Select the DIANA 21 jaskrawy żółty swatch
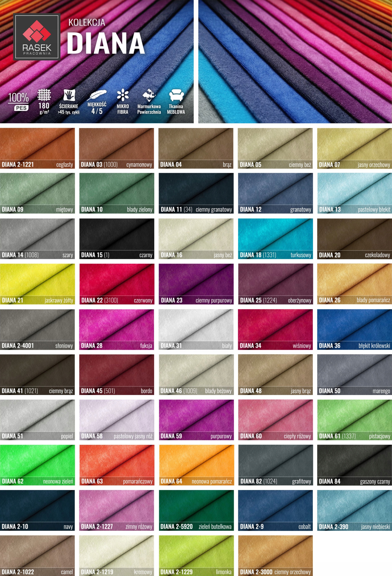Screen dimensions: 392x576 [x=37, y=284]
